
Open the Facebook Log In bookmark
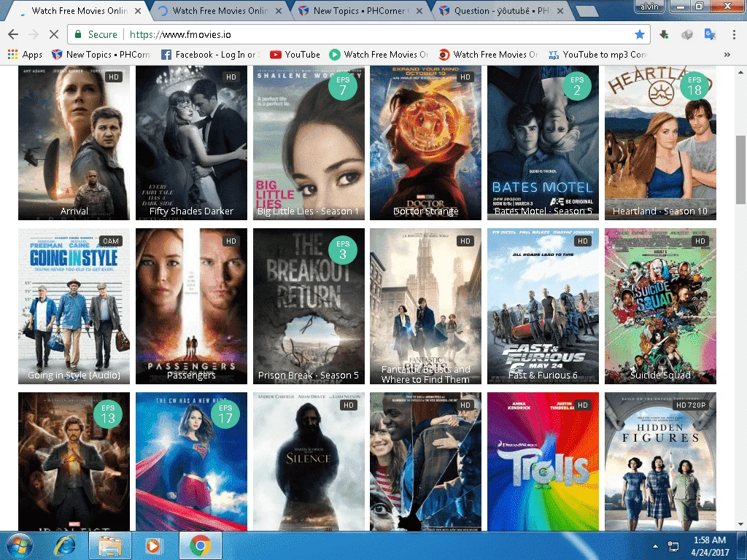(211, 54)
